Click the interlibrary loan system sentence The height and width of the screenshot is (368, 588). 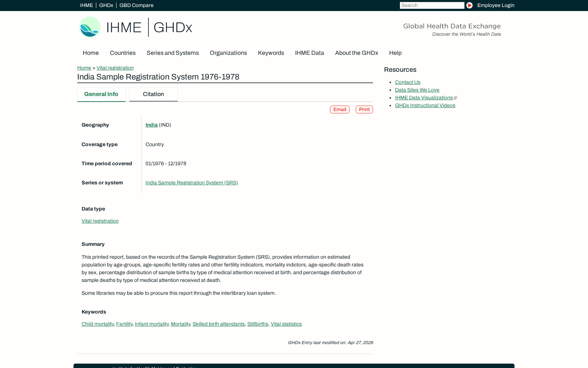click(179, 293)
